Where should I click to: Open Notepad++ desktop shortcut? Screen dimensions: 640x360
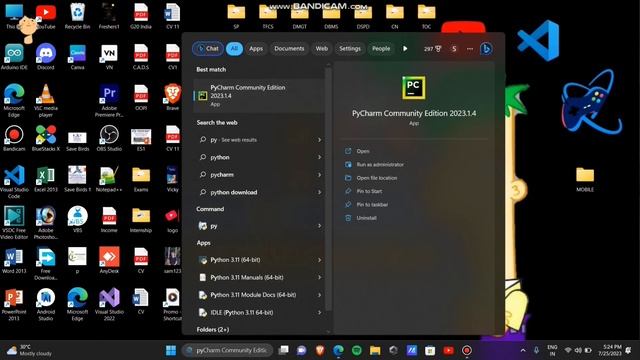[x=109, y=179]
